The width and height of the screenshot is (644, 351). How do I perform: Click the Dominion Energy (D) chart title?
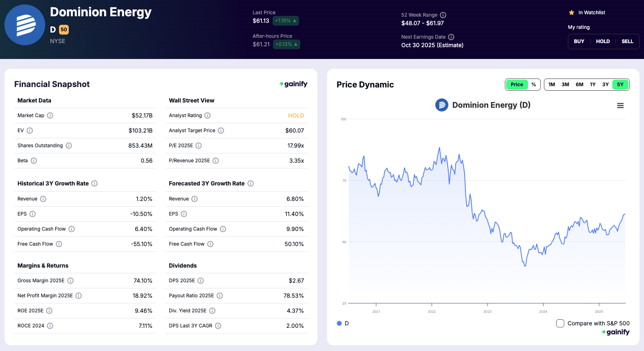click(x=491, y=105)
